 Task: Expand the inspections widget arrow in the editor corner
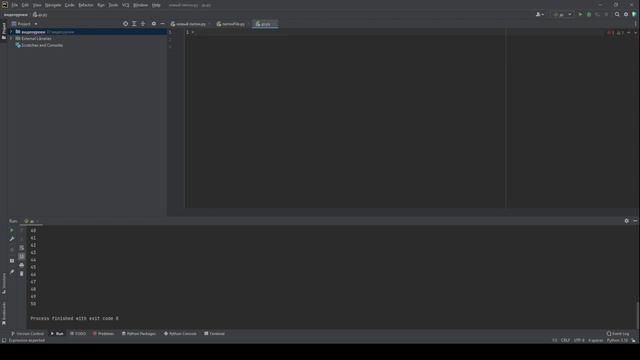click(636, 33)
